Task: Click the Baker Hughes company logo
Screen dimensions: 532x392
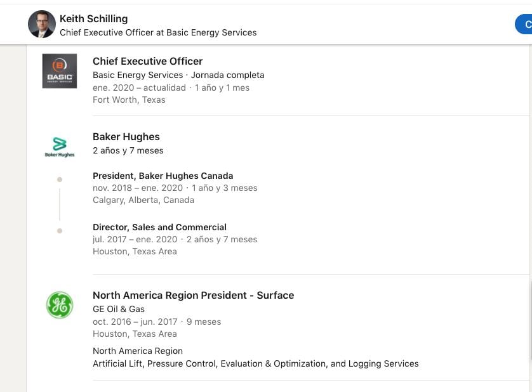Action: [x=60, y=147]
